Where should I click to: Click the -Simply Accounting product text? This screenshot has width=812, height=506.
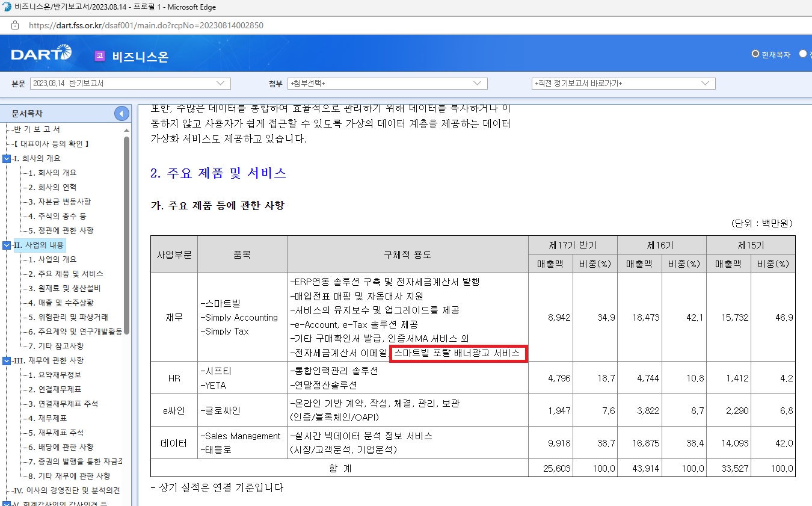[x=239, y=317]
